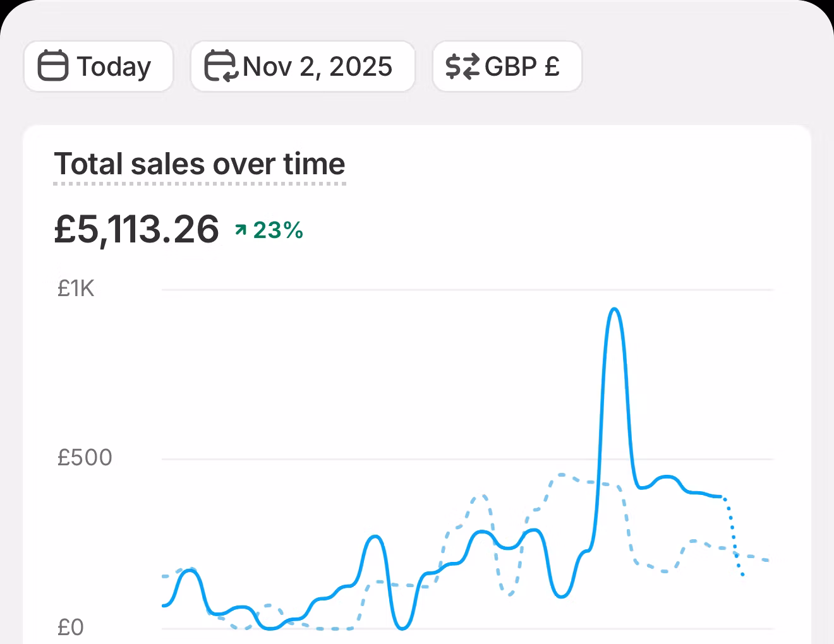Click the currency exchange icon beside GBP £

click(x=462, y=66)
